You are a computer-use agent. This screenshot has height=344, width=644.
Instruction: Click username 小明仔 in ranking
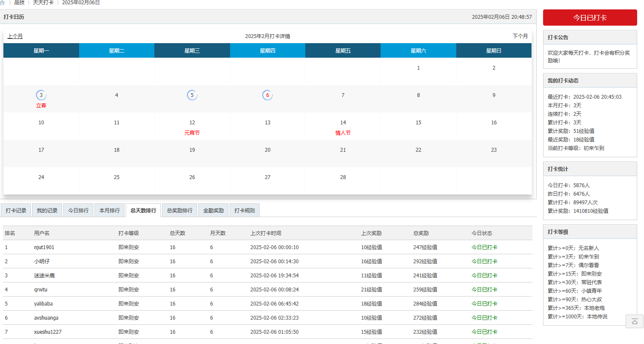42,262
